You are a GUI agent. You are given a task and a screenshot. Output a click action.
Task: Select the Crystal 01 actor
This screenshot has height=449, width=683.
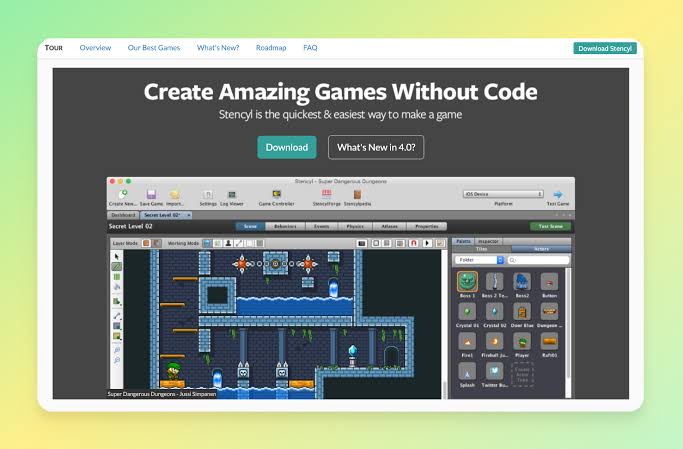click(x=467, y=312)
